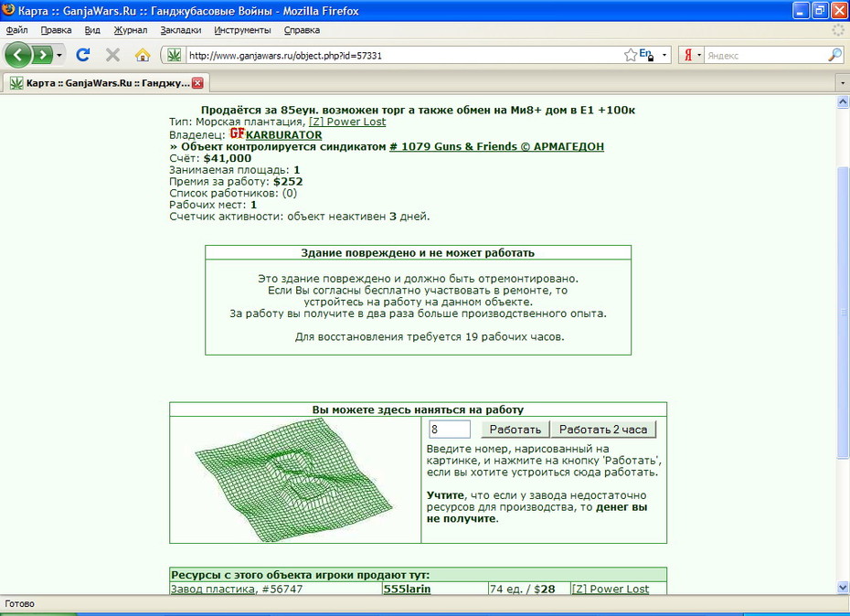Viewport: 850px width, 616px height.
Task: Click the Яндекс search field
Action: pyautogui.click(x=766, y=55)
